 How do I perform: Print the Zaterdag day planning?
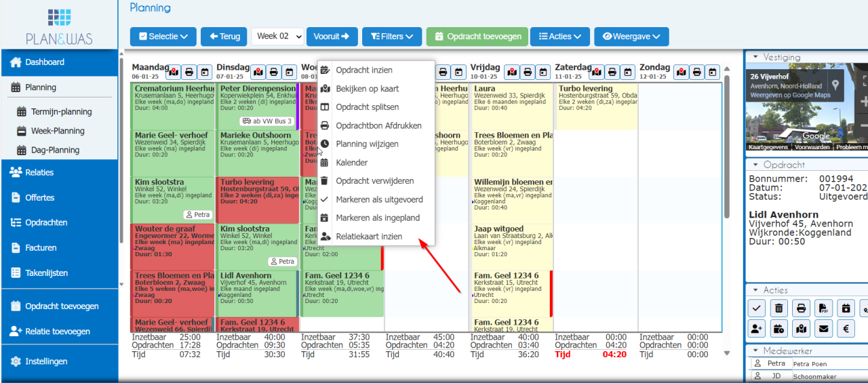point(612,71)
